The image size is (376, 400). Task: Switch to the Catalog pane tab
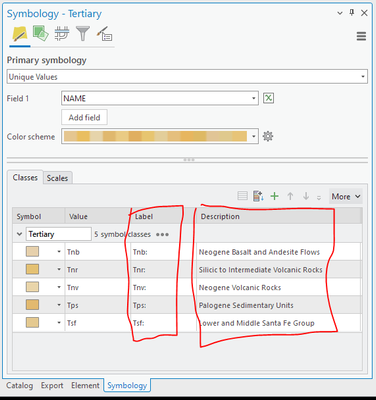click(20, 386)
